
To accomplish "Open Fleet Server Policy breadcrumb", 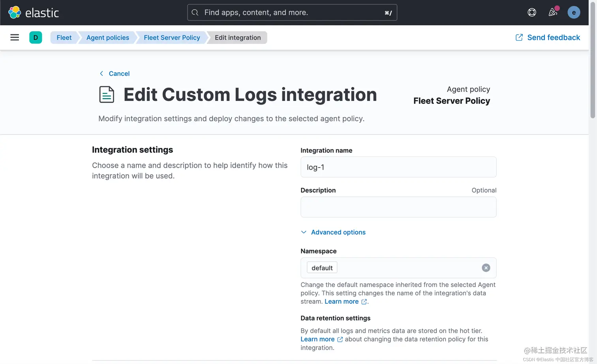I will [x=172, y=37].
